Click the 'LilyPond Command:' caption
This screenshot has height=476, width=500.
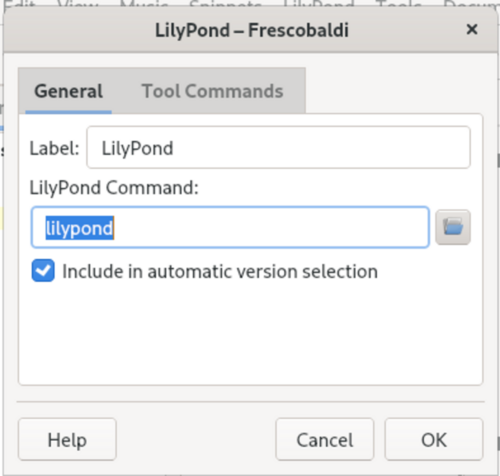(114, 188)
